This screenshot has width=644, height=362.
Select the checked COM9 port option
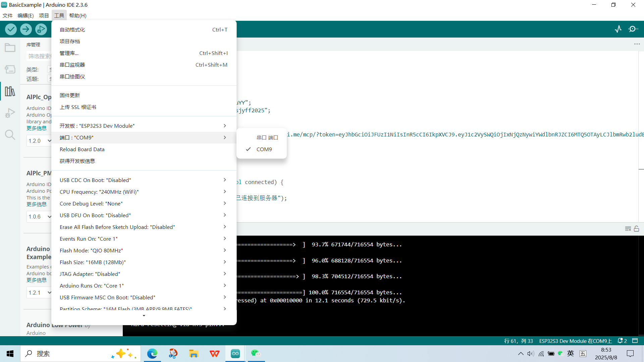tap(262, 149)
